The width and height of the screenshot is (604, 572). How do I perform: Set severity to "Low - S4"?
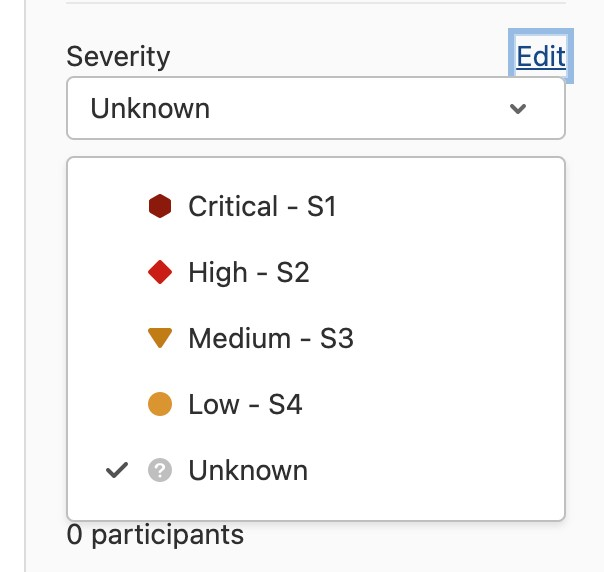245,405
